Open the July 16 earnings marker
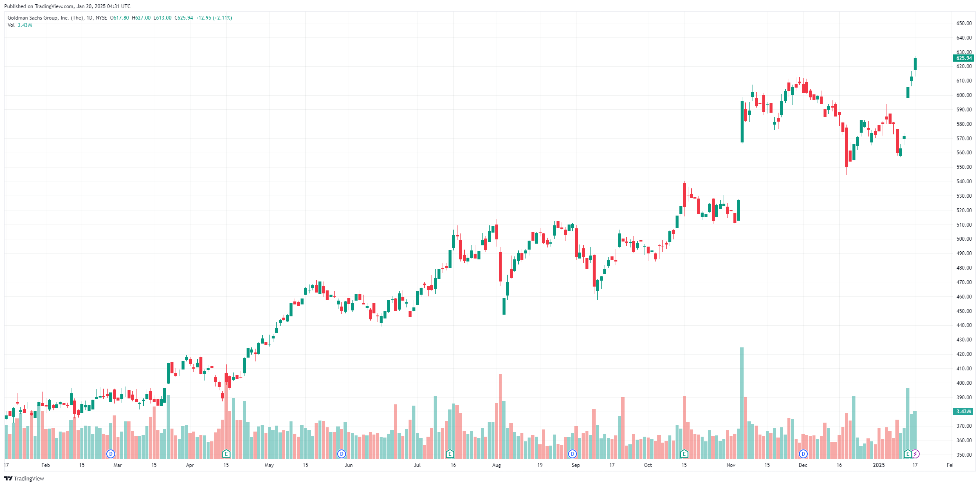The image size is (980, 486). point(450,454)
